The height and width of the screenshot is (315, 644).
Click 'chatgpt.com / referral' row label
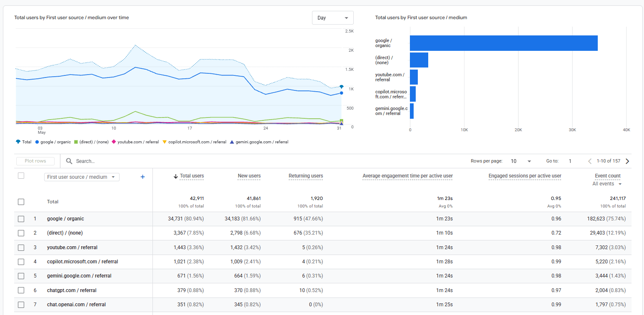click(72, 290)
